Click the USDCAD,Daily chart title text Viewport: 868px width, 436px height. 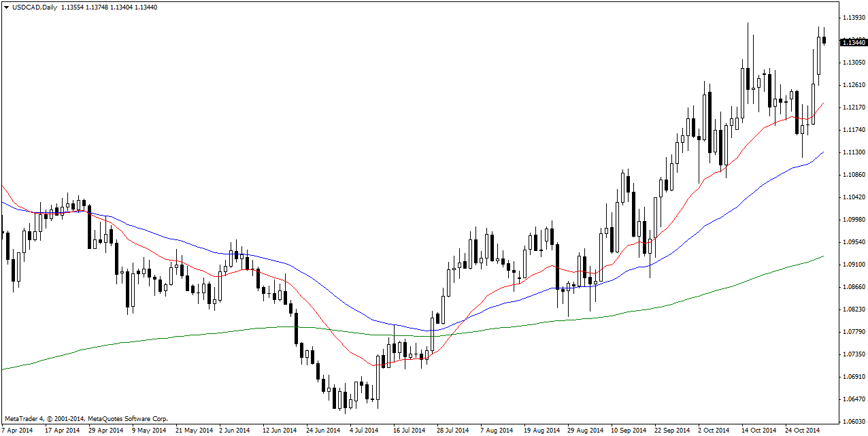coord(35,7)
